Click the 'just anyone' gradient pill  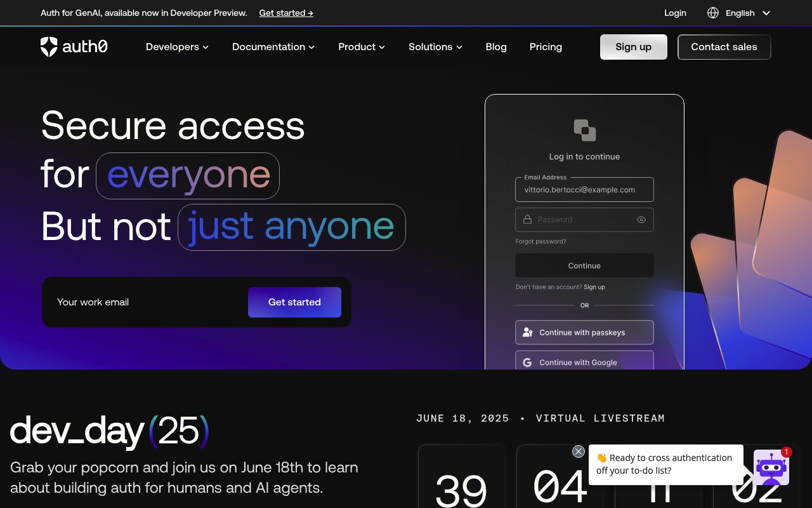point(291,227)
